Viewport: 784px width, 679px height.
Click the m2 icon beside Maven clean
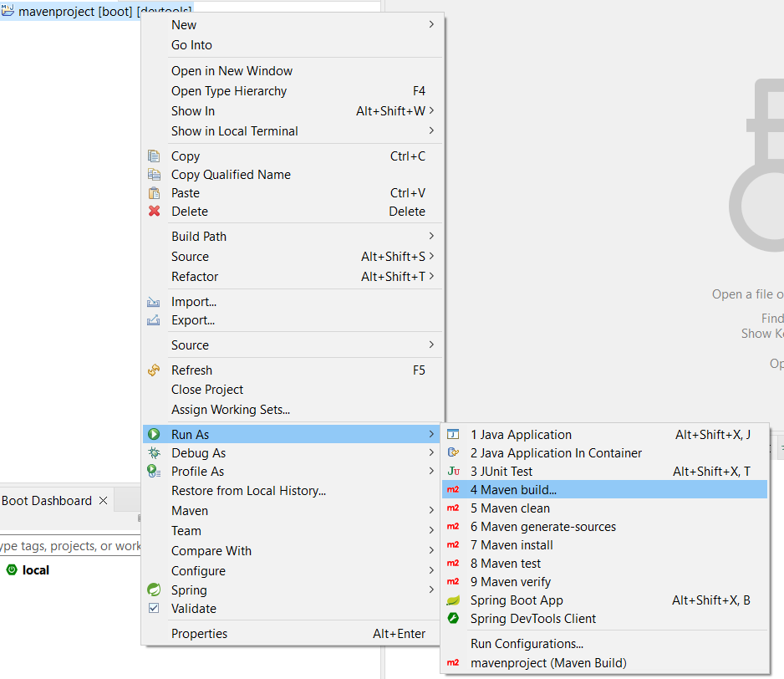click(453, 508)
